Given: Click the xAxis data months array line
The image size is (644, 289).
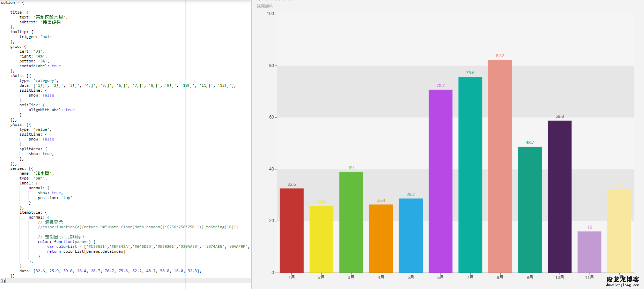Looking at the screenshot, I should (128, 85).
